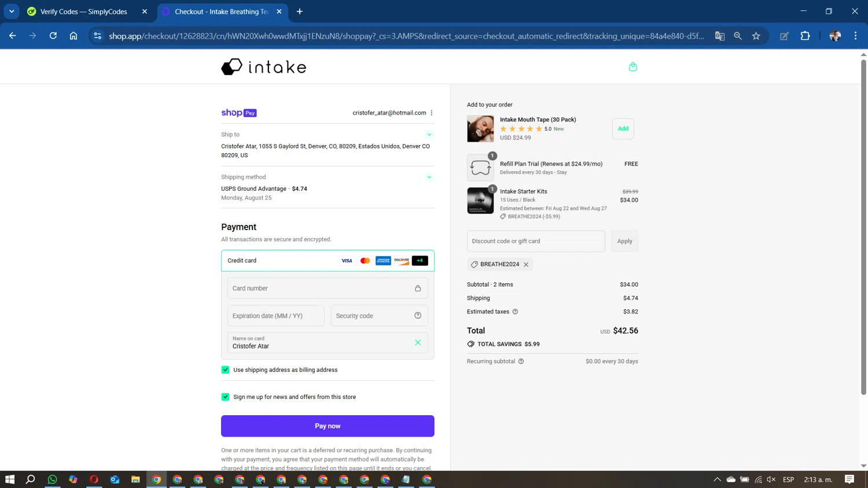Click the Visa card logo
Image resolution: width=868 pixels, height=488 pixels.
click(x=347, y=261)
